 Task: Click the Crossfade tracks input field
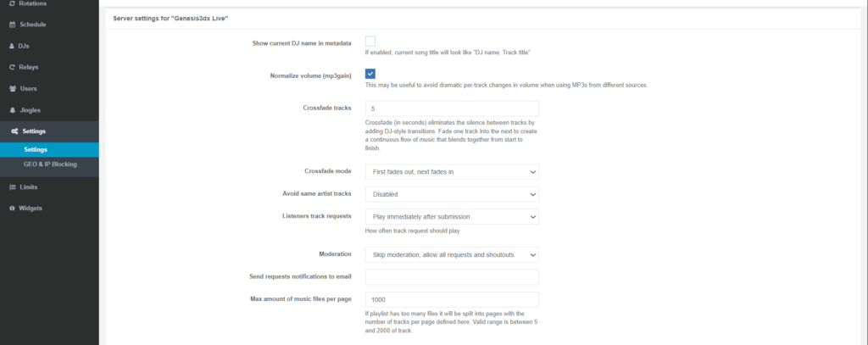click(x=452, y=109)
